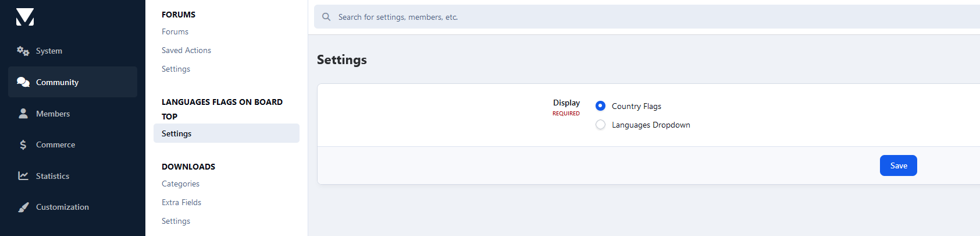Open Saved Actions under Forums

pos(186,50)
